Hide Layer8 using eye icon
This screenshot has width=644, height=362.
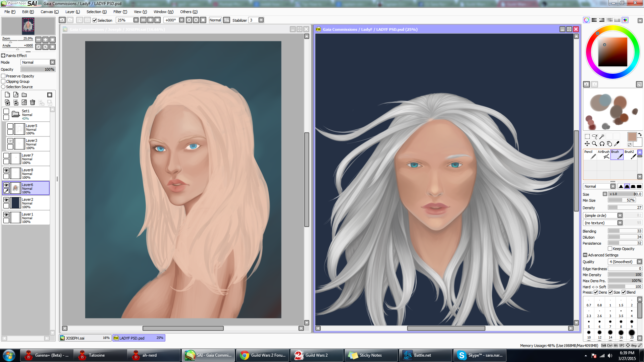[x=6, y=170]
